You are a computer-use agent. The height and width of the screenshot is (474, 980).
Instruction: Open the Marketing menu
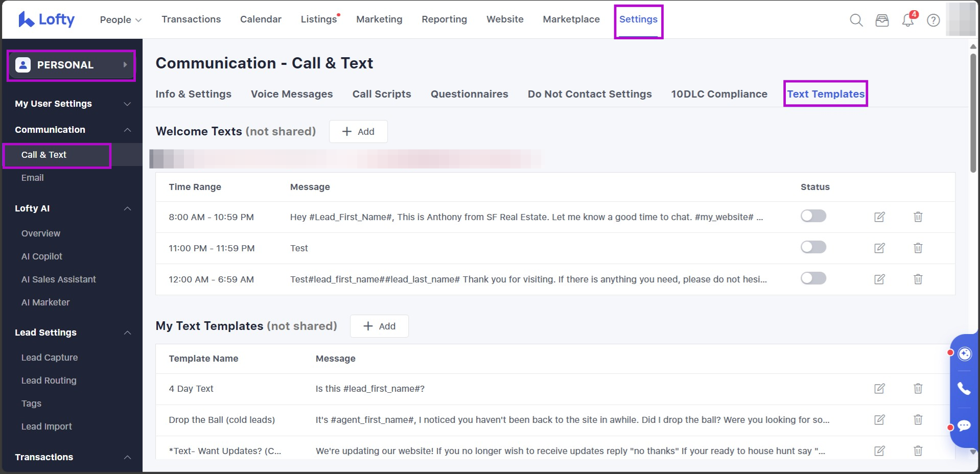379,19
